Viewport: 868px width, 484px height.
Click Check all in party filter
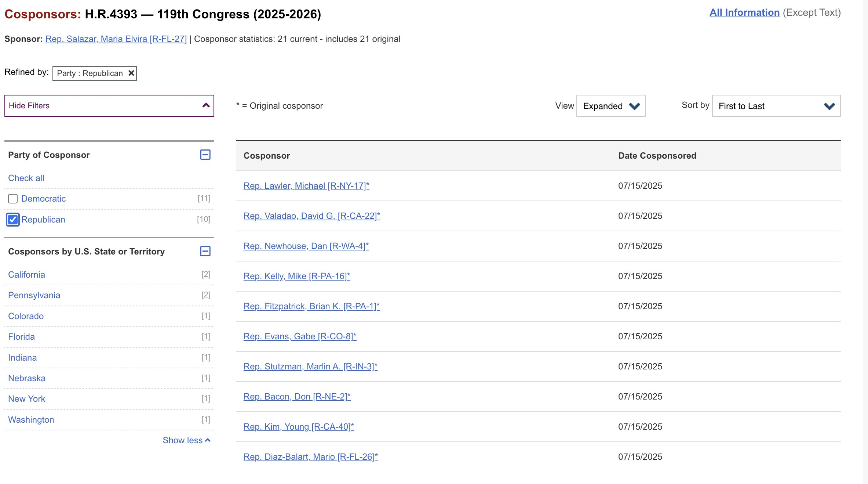tap(26, 178)
